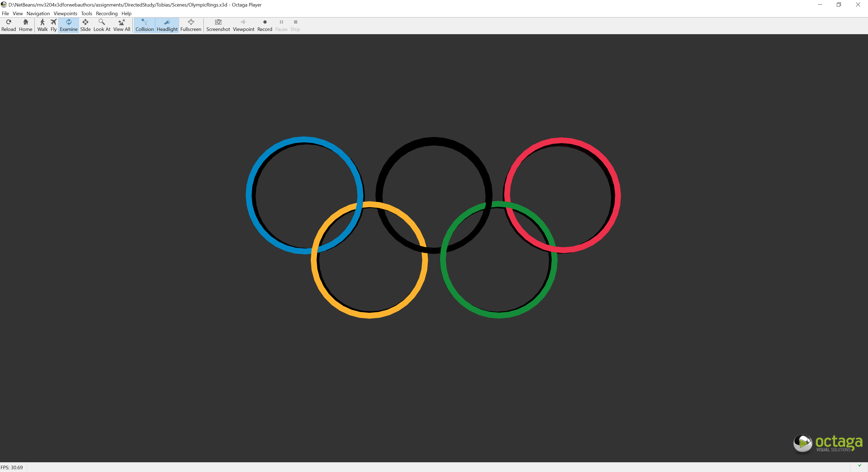Open the Viewpoints menu

(65, 14)
